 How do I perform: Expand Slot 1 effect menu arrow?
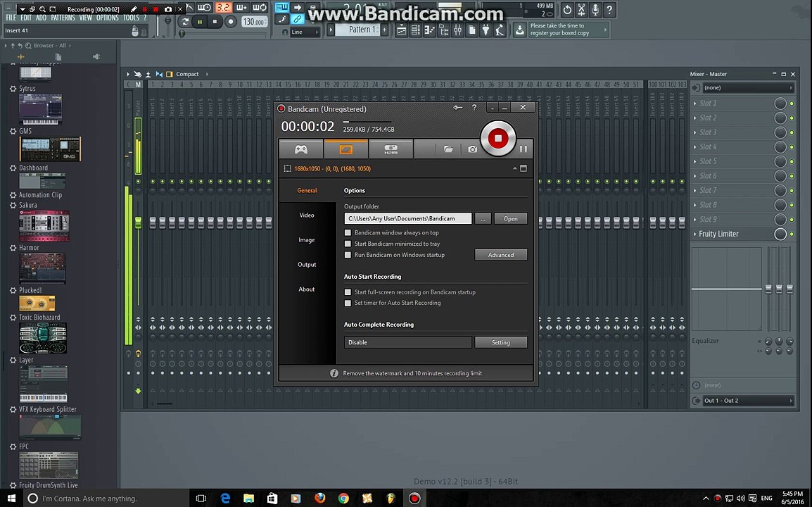pyautogui.click(x=695, y=104)
